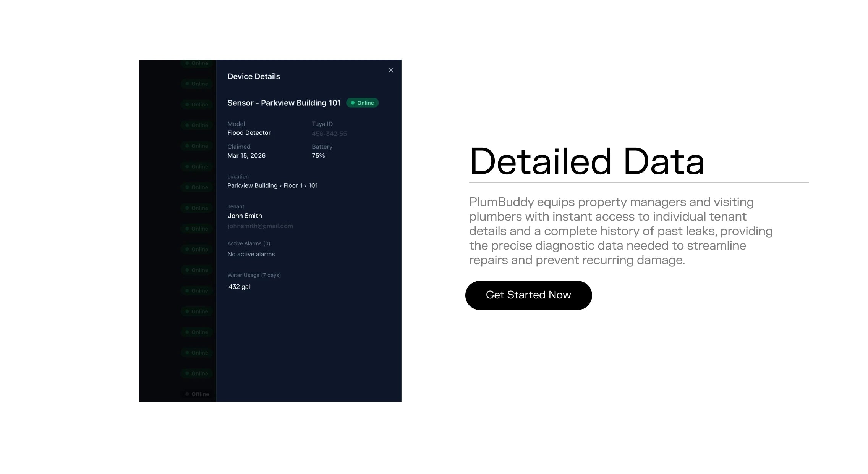
Task: Click the battery value 75%
Action: coord(318,156)
